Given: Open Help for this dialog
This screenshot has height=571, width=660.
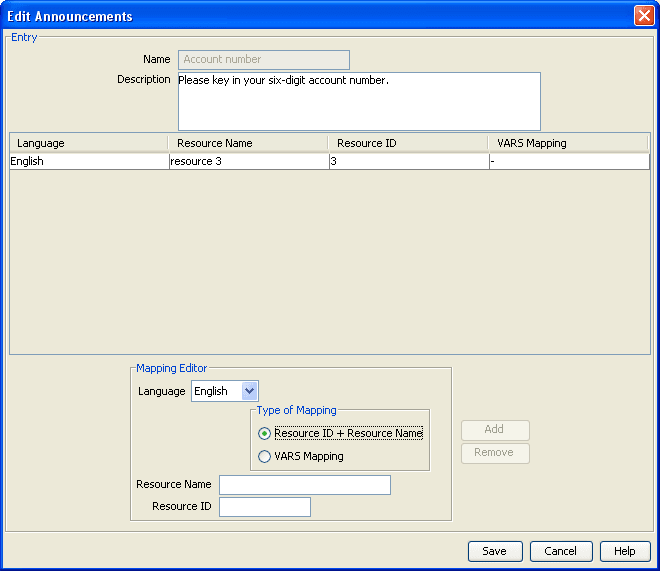Looking at the screenshot, I should [625, 551].
